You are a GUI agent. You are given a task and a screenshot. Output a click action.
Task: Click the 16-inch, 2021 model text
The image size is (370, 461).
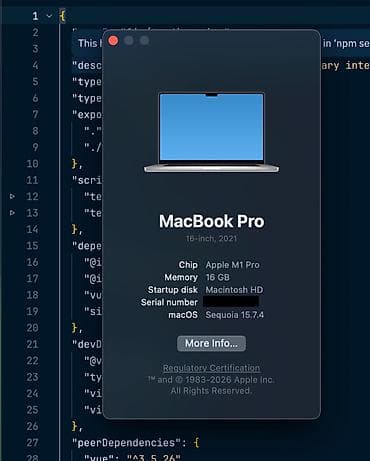point(211,239)
